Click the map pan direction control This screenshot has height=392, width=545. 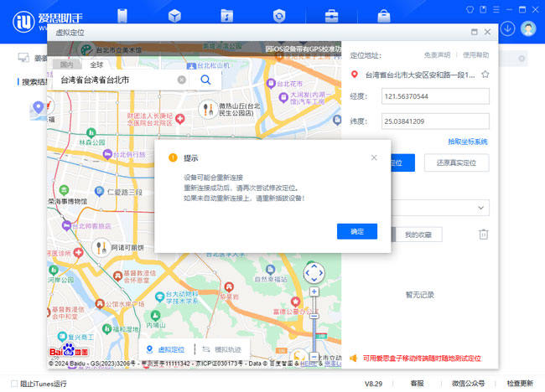(314, 273)
